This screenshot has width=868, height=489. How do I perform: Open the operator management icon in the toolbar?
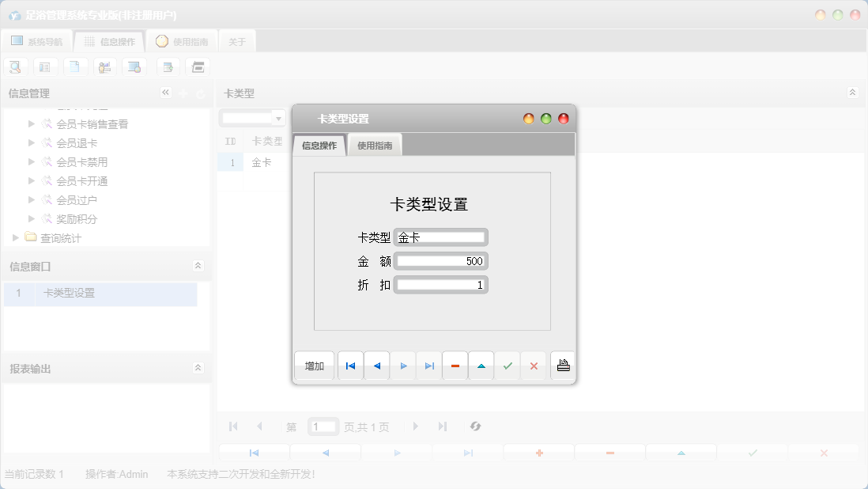click(x=104, y=66)
